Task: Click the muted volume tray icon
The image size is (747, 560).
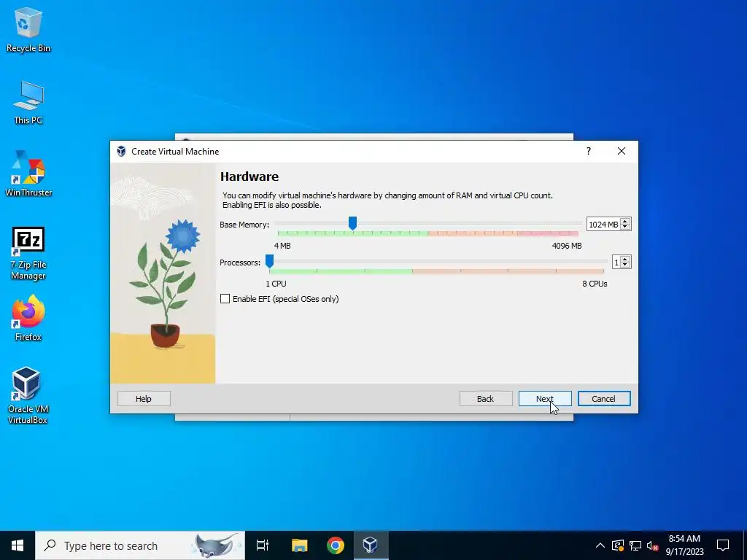Action: 652,545
